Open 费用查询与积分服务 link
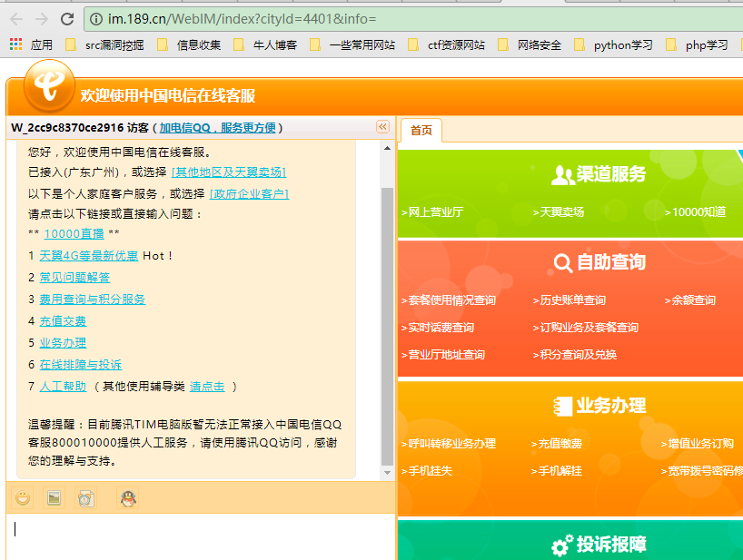 click(93, 300)
